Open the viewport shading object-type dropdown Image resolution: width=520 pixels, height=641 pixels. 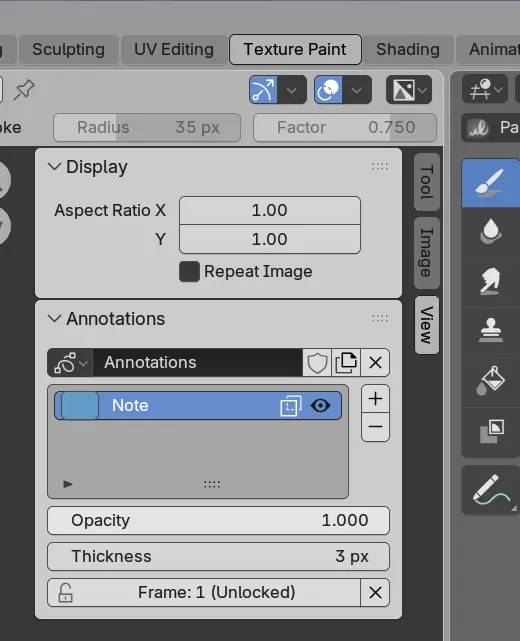[485, 89]
